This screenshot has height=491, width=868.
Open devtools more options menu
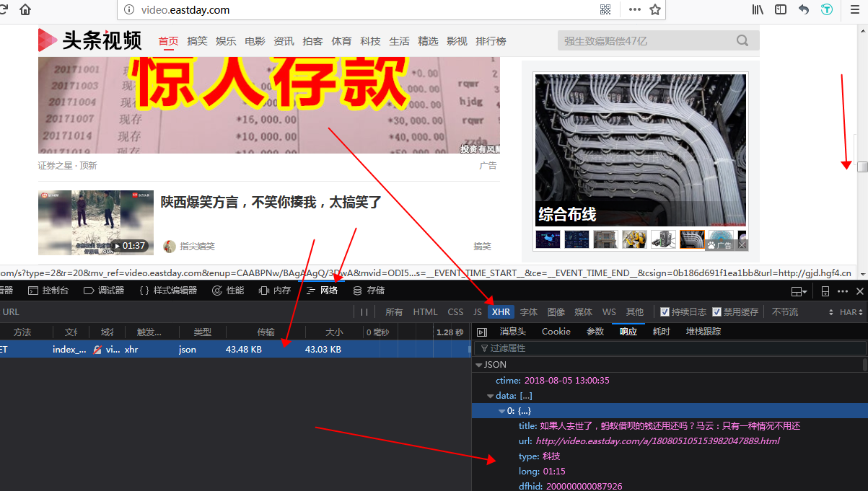click(843, 291)
